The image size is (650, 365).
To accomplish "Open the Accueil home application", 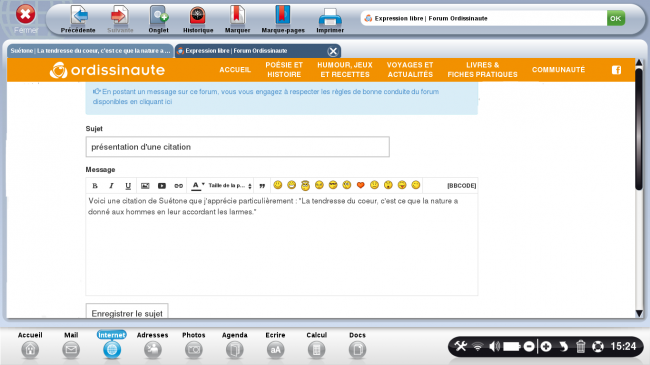I will click(30, 345).
